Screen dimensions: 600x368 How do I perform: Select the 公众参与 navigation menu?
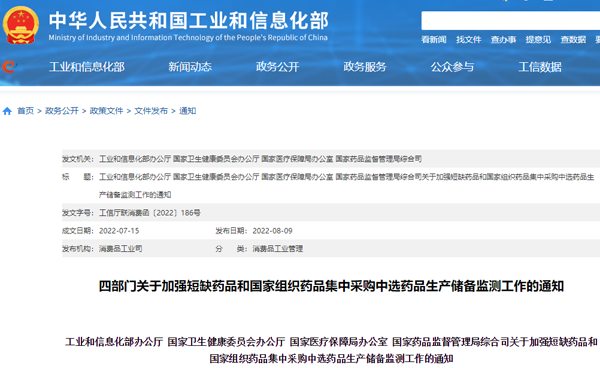click(x=452, y=67)
